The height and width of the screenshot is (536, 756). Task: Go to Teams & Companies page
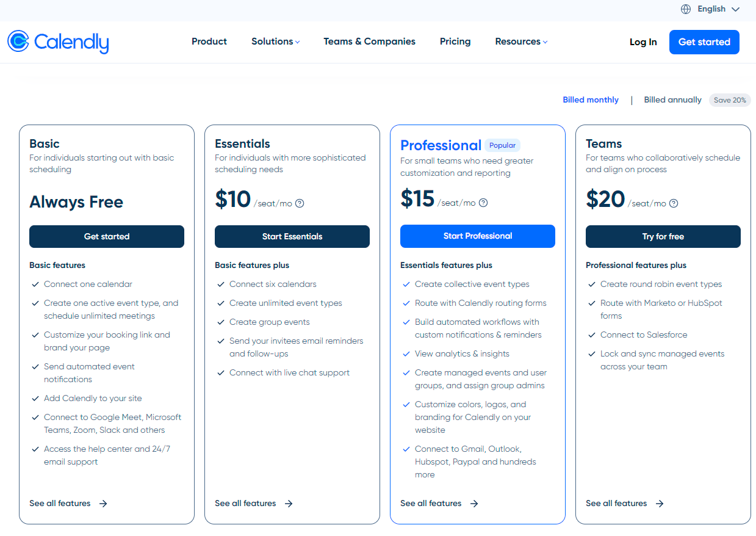point(369,42)
